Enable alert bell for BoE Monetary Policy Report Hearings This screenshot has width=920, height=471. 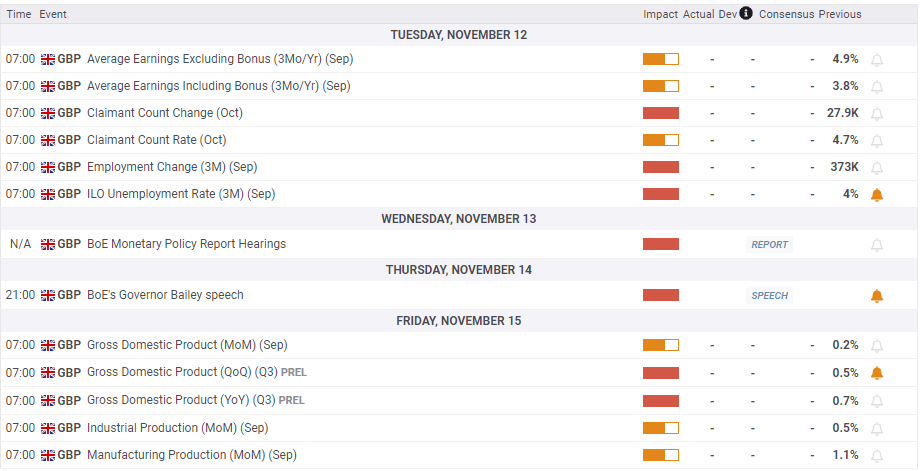click(877, 244)
